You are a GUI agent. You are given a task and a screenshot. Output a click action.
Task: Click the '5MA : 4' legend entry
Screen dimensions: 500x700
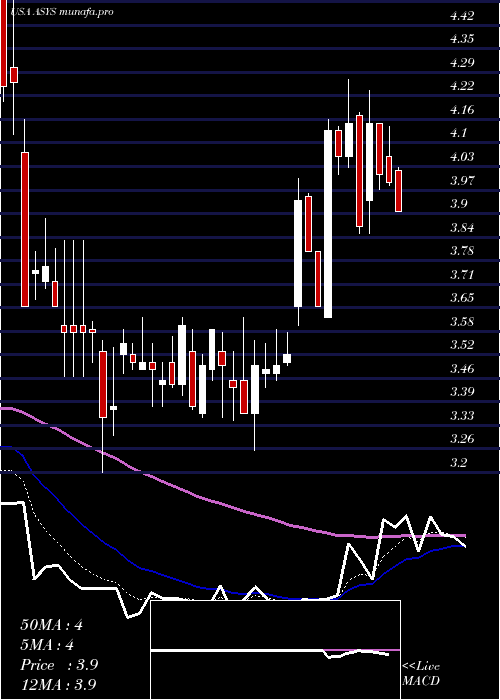tap(46, 645)
